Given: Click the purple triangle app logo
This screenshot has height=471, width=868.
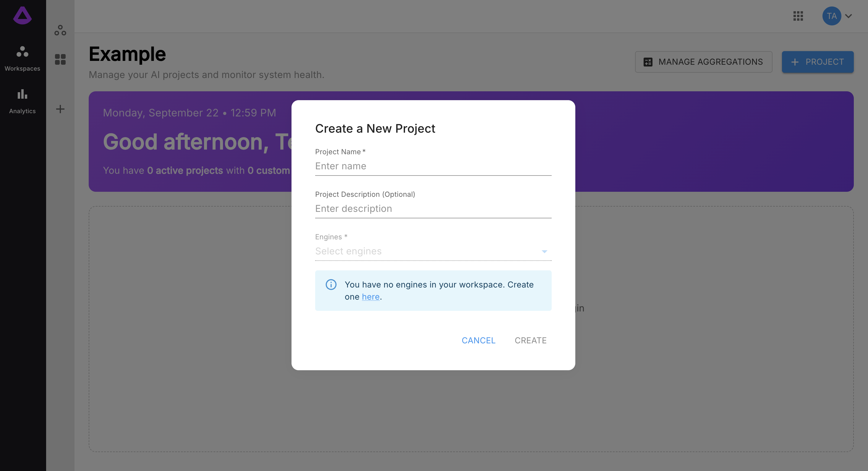Looking at the screenshot, I should pyautogui.click(x=22, y=15).
